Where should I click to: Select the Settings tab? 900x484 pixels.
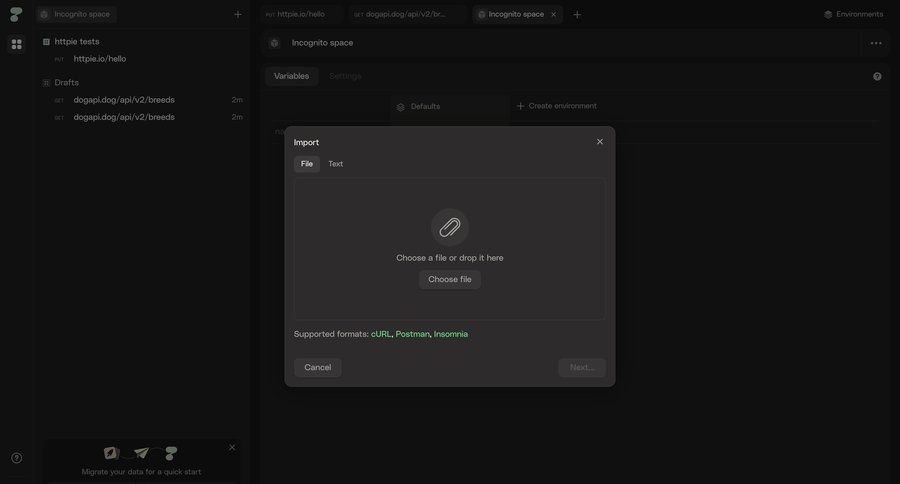tap(345, 76)
